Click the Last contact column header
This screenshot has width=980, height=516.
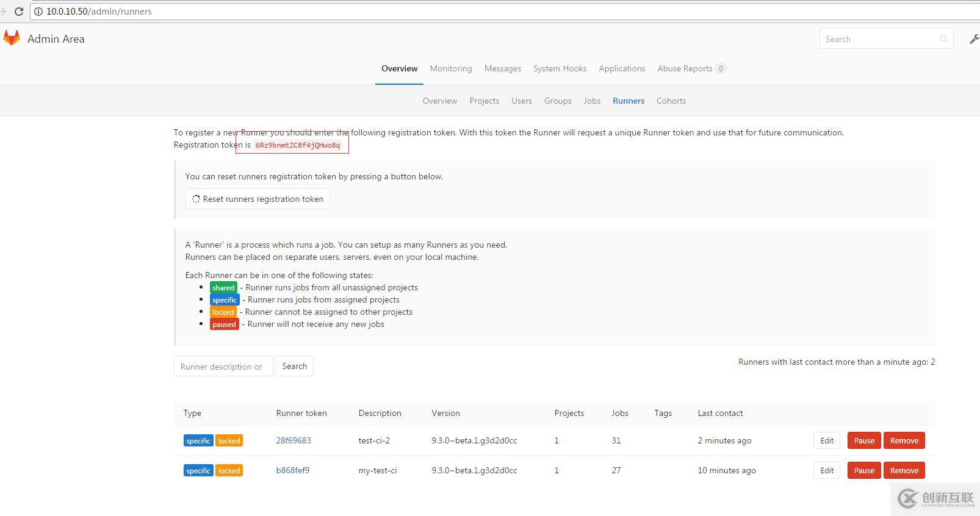(720, 413)
